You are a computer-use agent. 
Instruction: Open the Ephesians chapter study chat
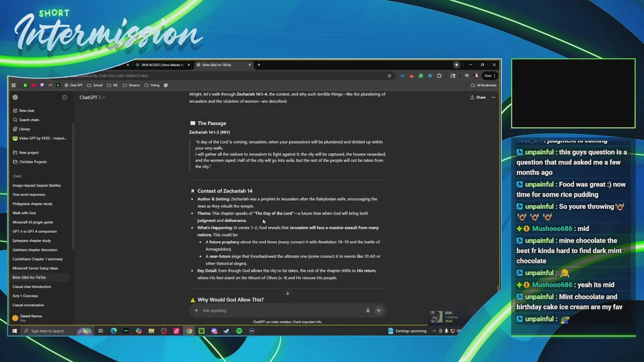click(x=32, y=241)
